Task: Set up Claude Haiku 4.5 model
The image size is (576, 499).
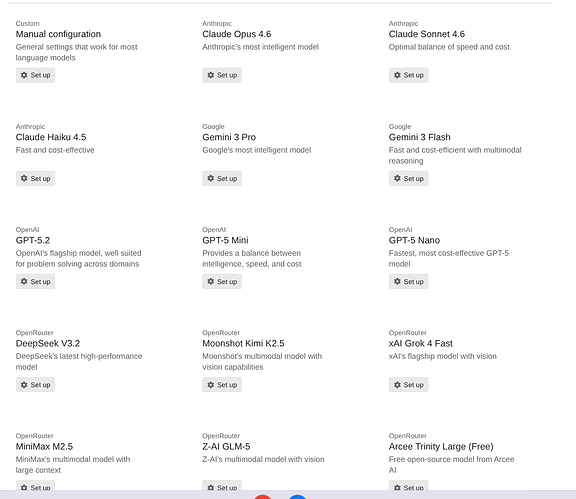Action: click(x=35, y=178)
